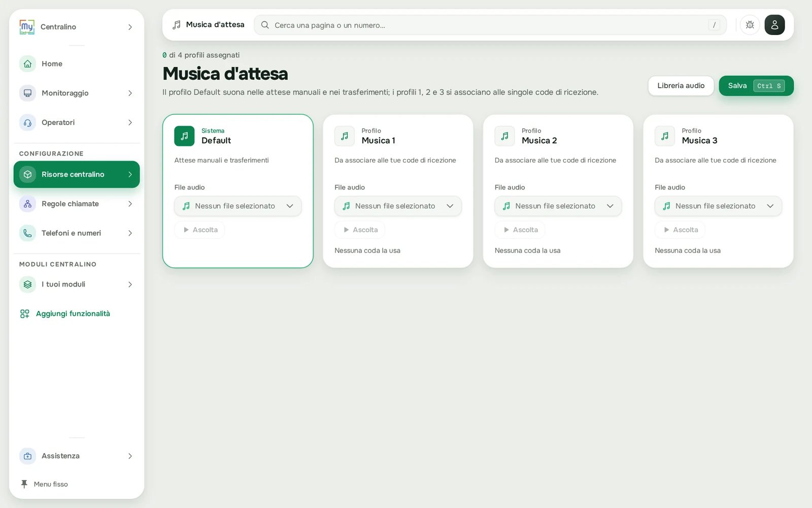Focus the page or number search field

[x=490, y=25]
